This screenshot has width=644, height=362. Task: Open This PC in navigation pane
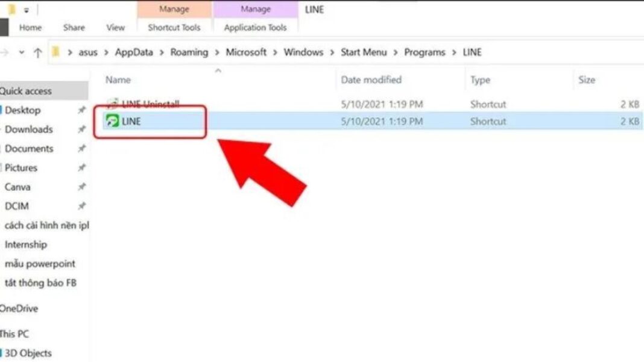coord(14,334)
